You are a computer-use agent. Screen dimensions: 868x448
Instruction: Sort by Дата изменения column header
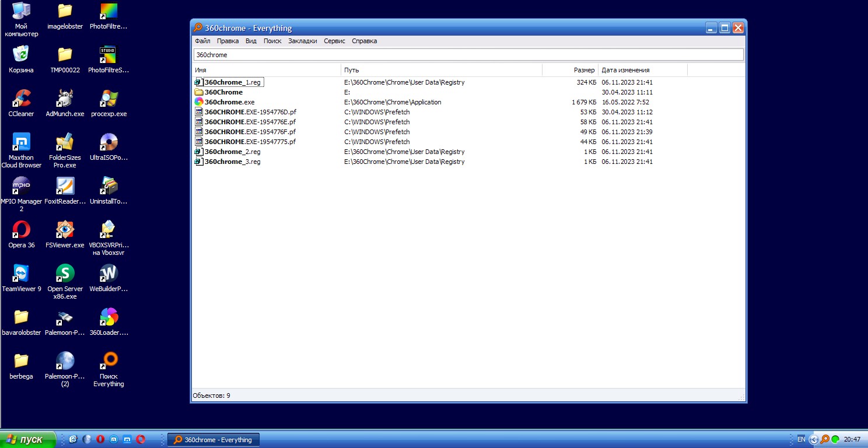point(643,70)
